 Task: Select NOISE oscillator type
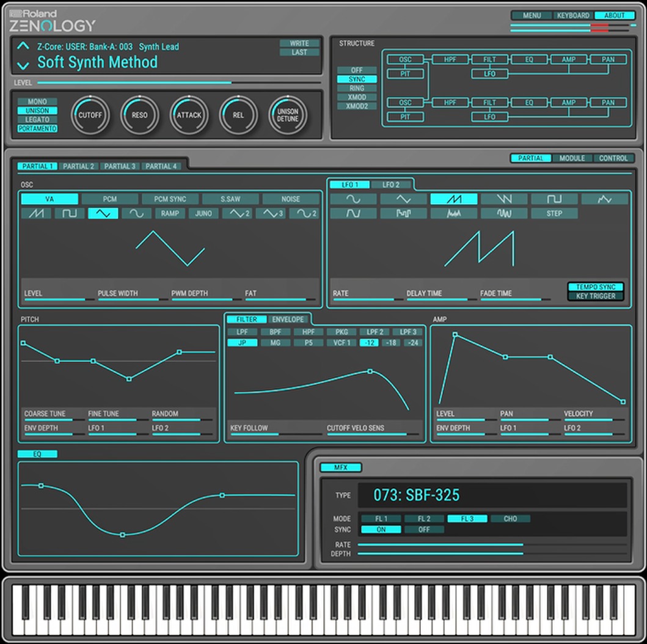click(x=290, y=199)
